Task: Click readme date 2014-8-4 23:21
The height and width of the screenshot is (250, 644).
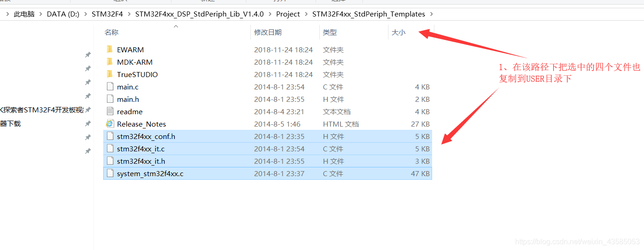Action: click(x=280, y=111)
